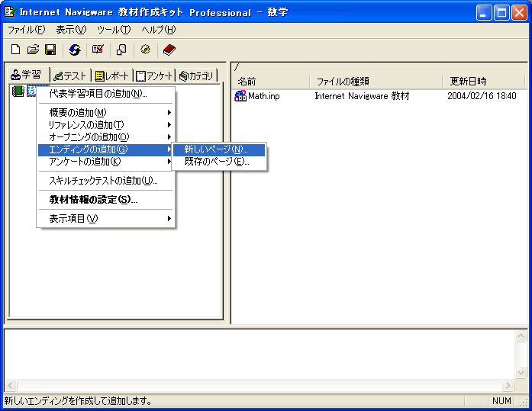
Task: Open the ファイル(F) menu
Action: [26, 30]
